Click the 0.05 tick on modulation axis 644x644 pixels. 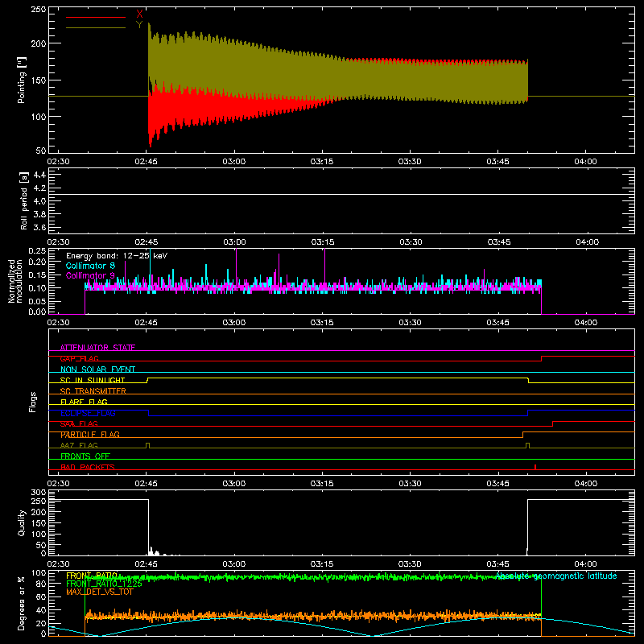point(37,301)
